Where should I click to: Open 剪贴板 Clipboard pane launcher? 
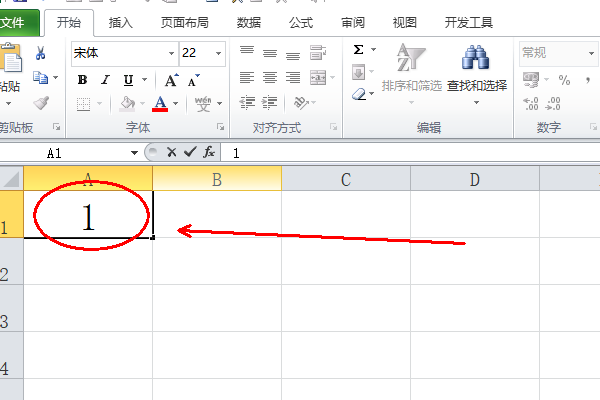57,127
